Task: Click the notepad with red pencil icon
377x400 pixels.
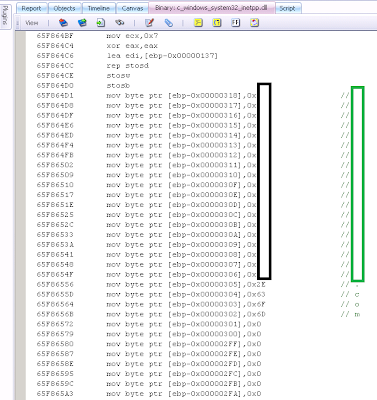Action: [x=150, y=23]
